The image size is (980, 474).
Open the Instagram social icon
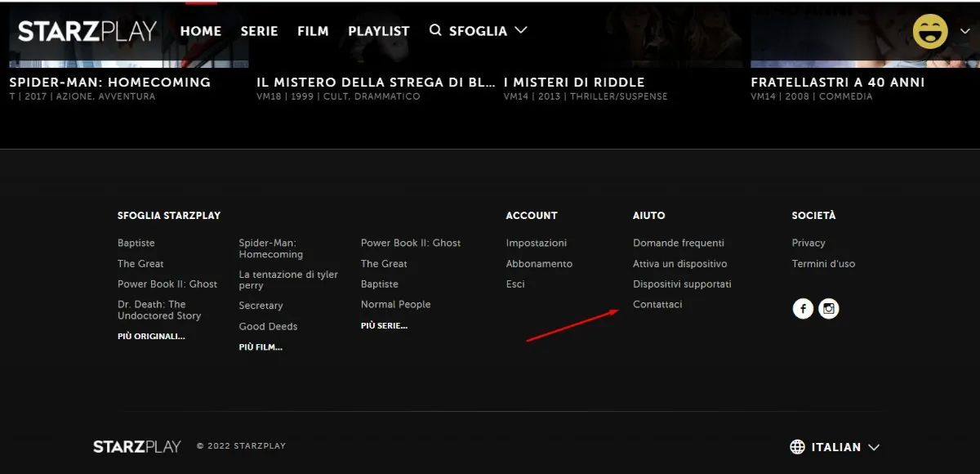[829, 309]
